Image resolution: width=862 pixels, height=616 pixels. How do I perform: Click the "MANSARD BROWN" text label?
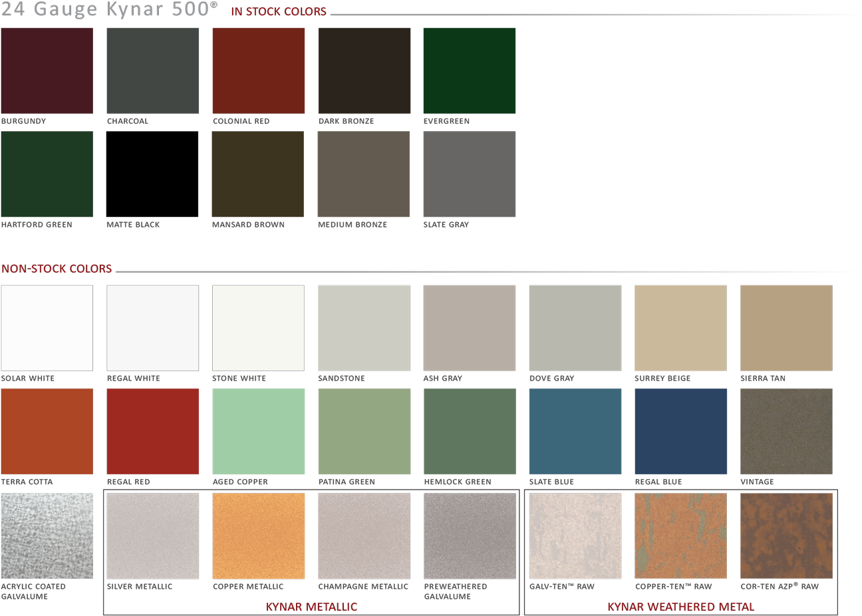(248, 225)
